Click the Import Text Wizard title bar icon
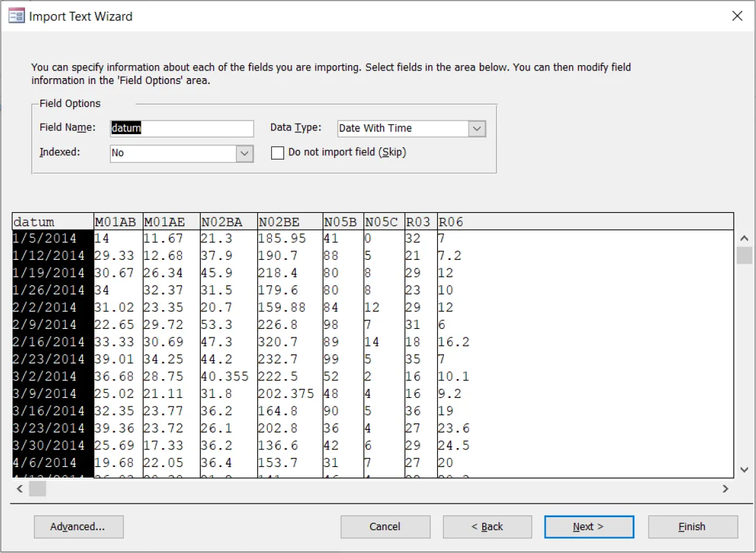 pyautogui.click(x=16, y=15)
